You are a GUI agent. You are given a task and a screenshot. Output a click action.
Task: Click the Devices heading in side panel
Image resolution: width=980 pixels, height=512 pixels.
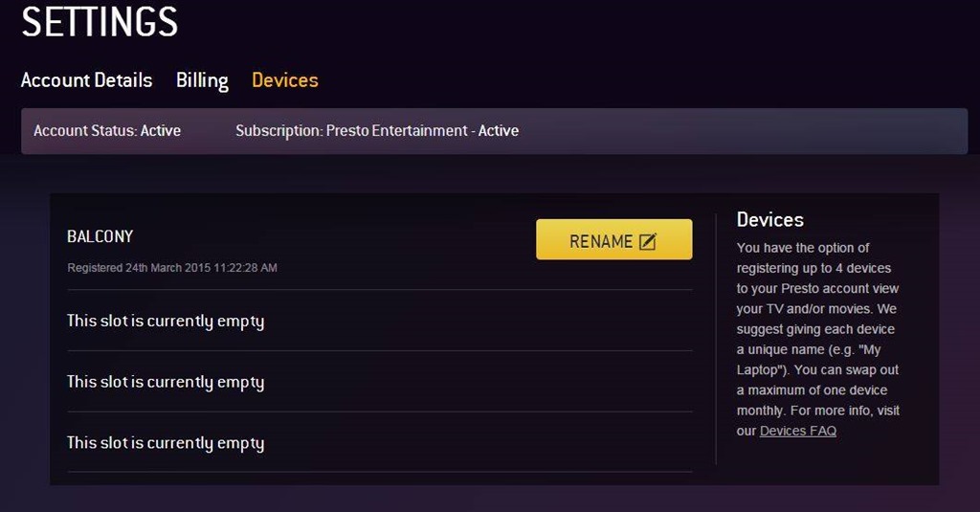(770, 220)
